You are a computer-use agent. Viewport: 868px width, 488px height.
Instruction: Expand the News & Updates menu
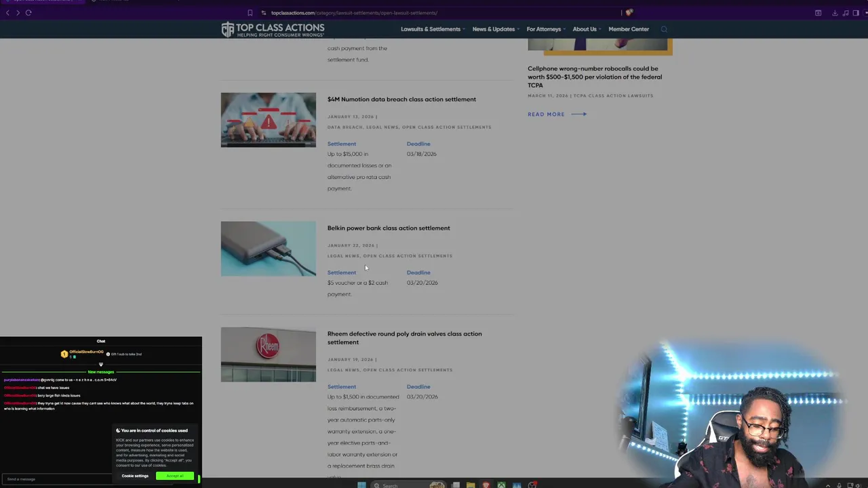click(x=496, y=29)
